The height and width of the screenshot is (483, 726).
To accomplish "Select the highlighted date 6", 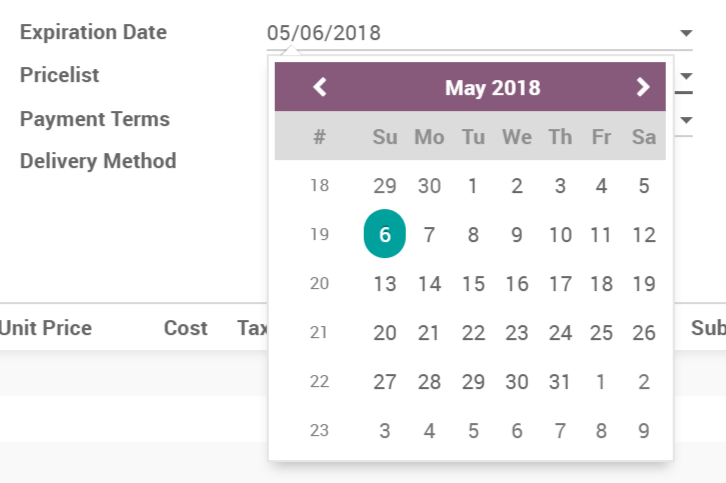I will pyautogui.click(x=385, y=235).
